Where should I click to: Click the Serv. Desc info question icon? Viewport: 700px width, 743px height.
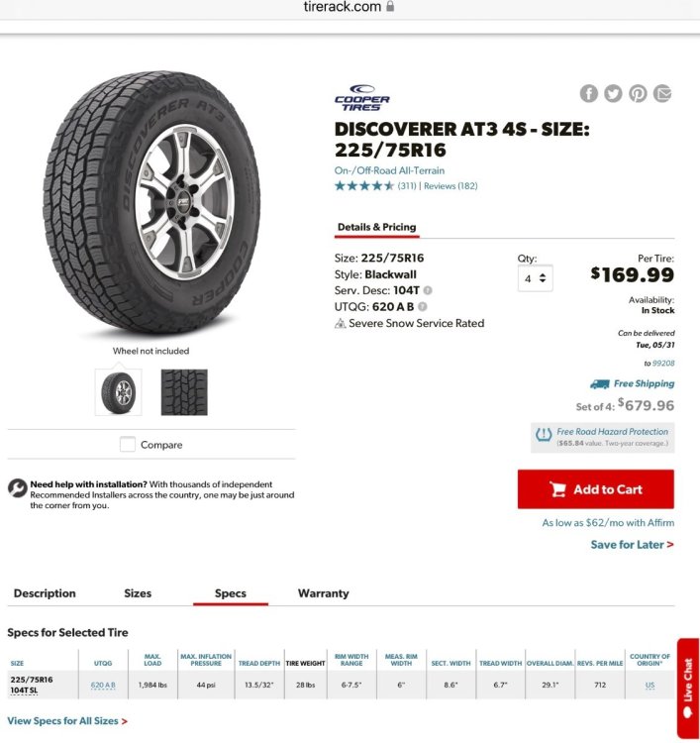428,290
